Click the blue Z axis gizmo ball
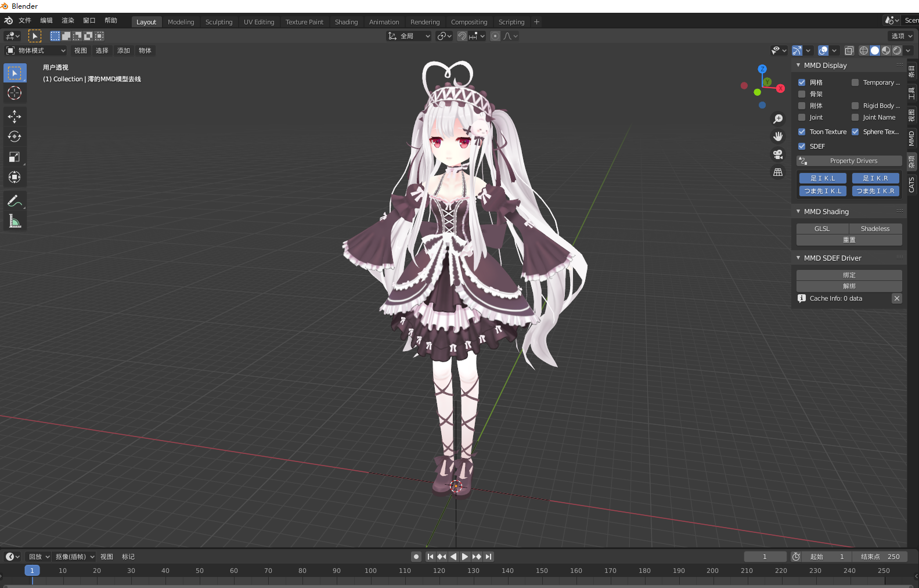Viewport: 919px width, 588px height. 762,69
